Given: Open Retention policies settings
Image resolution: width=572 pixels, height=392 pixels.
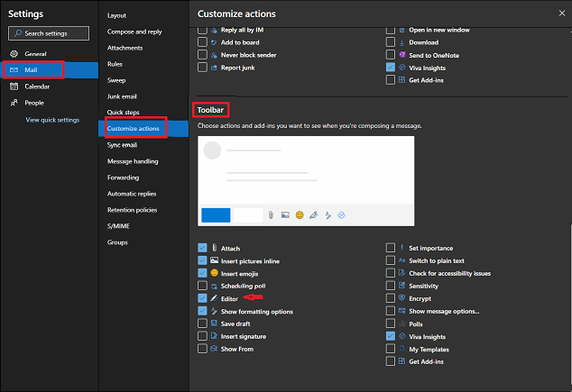Looking at the screenshot, I should [x=132, y=210].
